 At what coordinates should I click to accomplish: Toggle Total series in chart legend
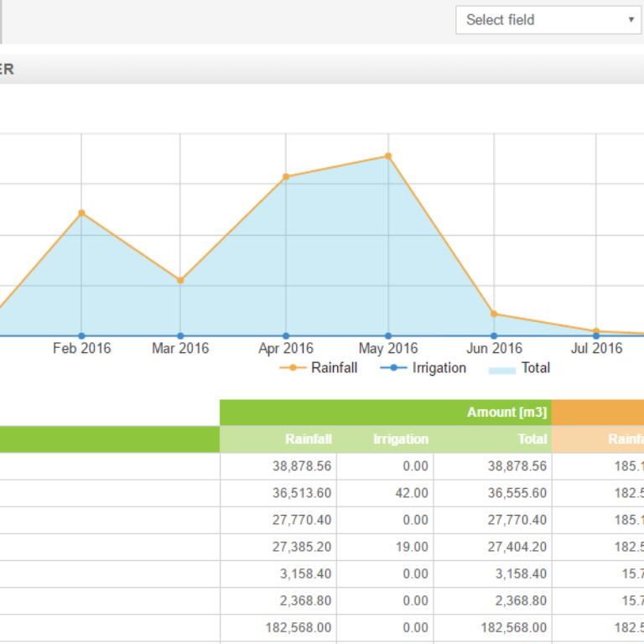tap(519, 367)
